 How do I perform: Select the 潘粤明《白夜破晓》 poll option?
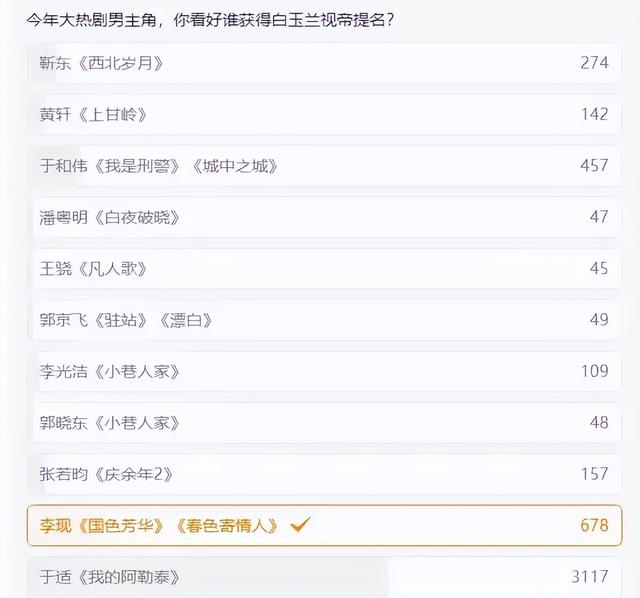324,218
